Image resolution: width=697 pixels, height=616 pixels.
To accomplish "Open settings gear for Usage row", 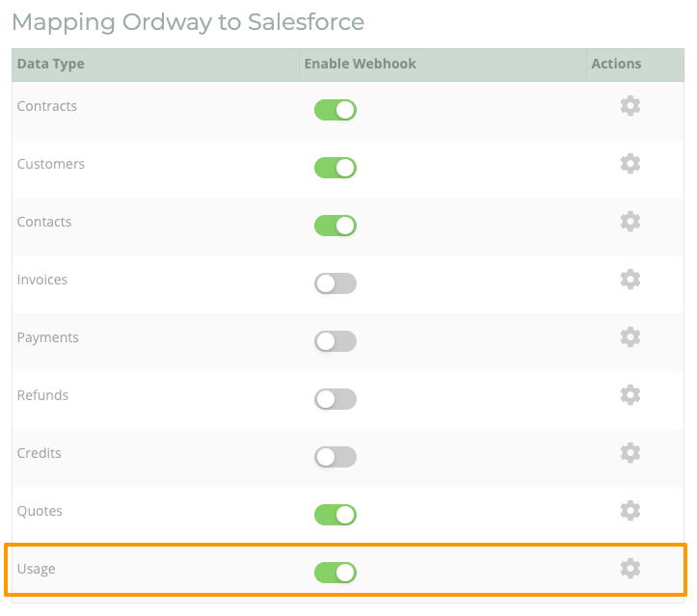I will coord(630,568).
